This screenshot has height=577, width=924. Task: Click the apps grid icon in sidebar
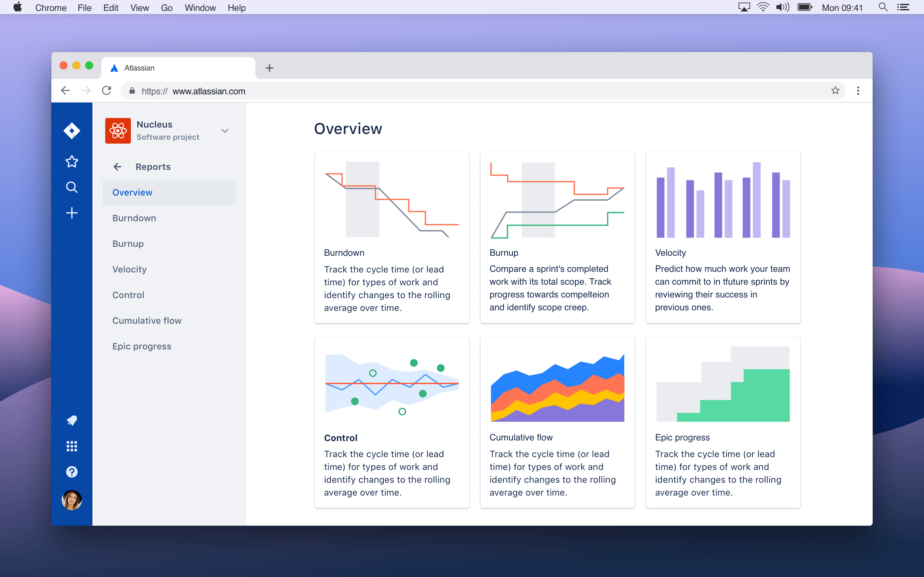coord(71,446)
